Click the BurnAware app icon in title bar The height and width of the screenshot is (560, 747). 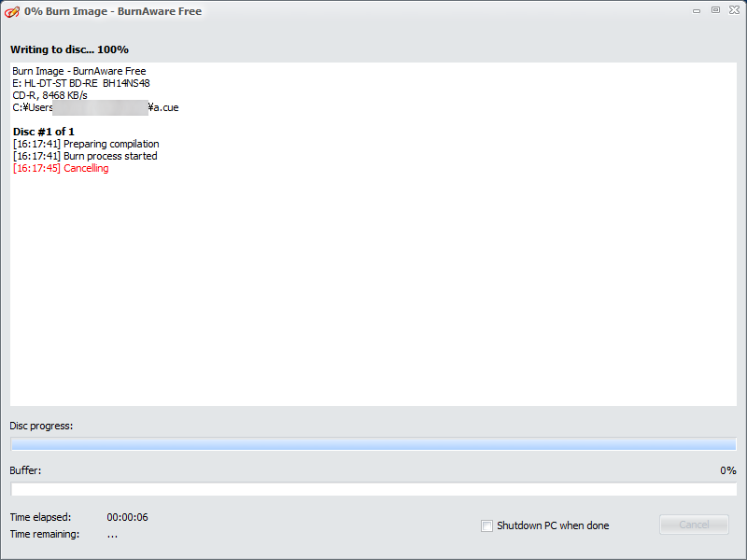click(x=12, y=11)
